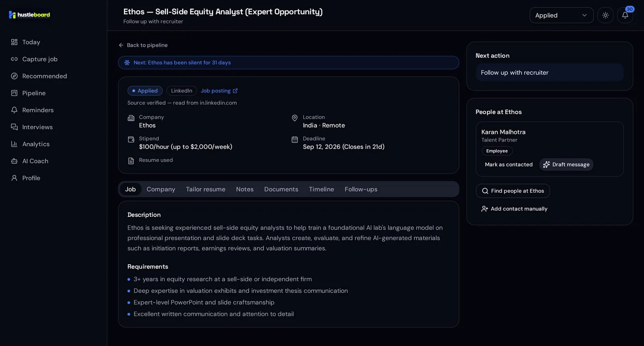This screenshot has width=644, height=346.
Task: Open the Today dashboard icon
Action: [x=14, y=42]
